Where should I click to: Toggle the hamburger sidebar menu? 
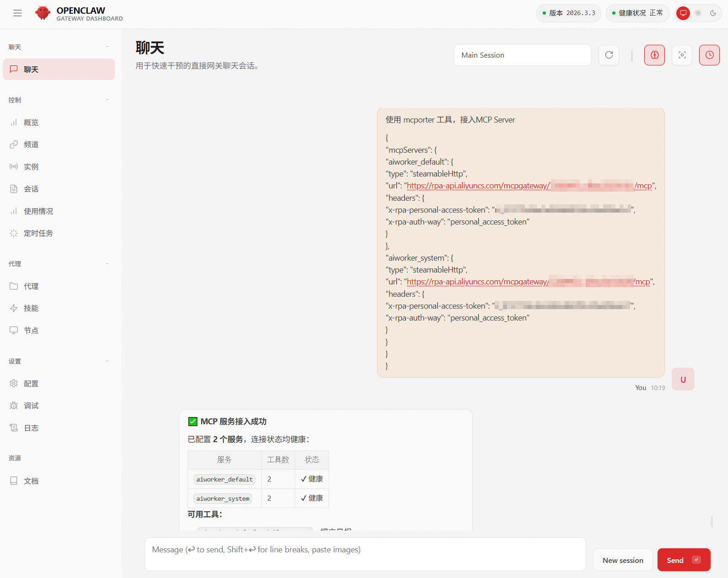[x=17, y=13]
